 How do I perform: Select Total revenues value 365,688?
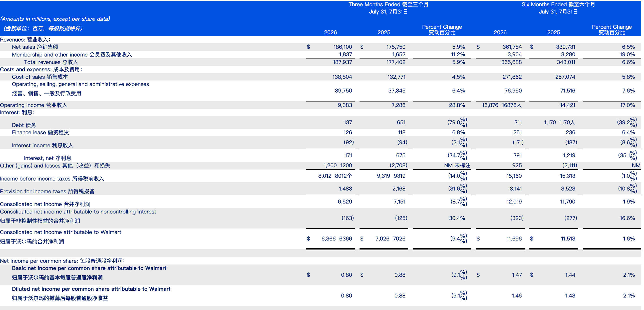click(511, 62)
